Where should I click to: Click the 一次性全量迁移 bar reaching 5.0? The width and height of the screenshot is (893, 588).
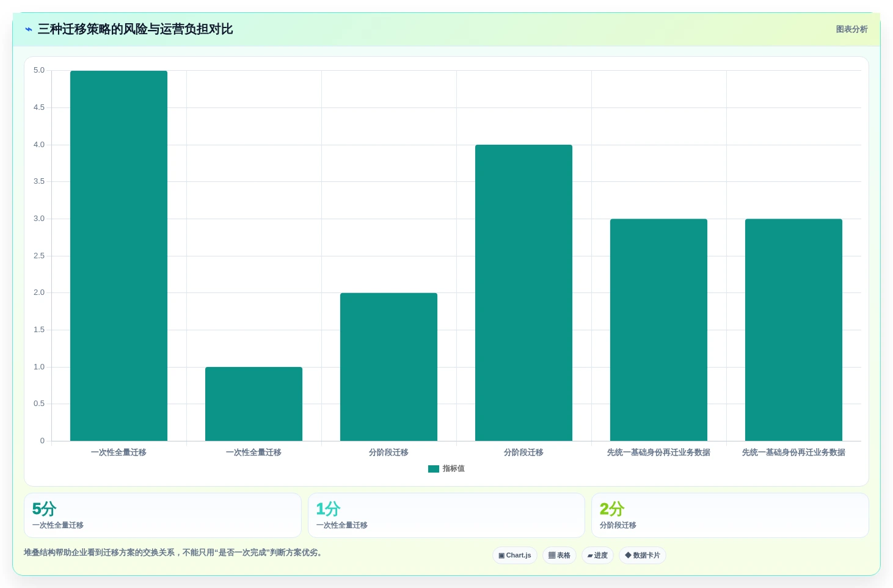click(118, 256)
